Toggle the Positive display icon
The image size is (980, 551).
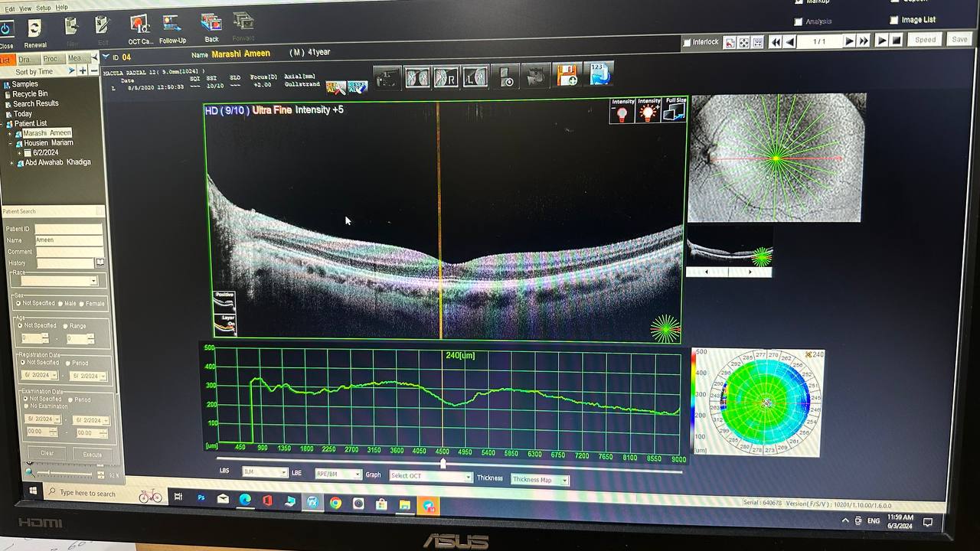pyautogui.click(x=224, y=302)
